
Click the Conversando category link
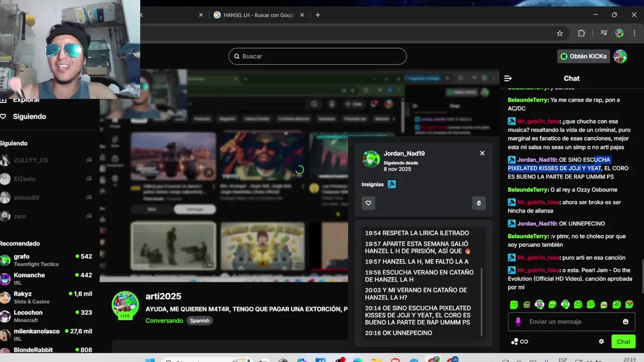(x=164, y=321)
